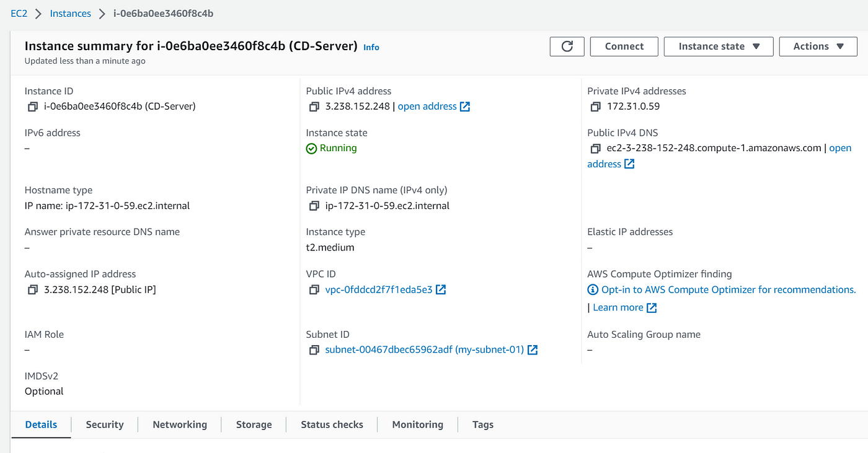
Task: Open the Status checks tab
Action: point(332,424)
